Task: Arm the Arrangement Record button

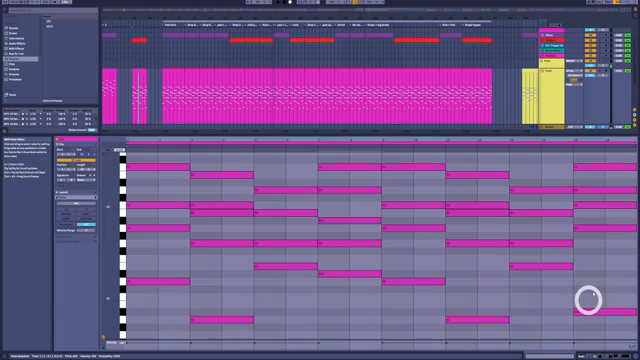Action: click(290, 2)
